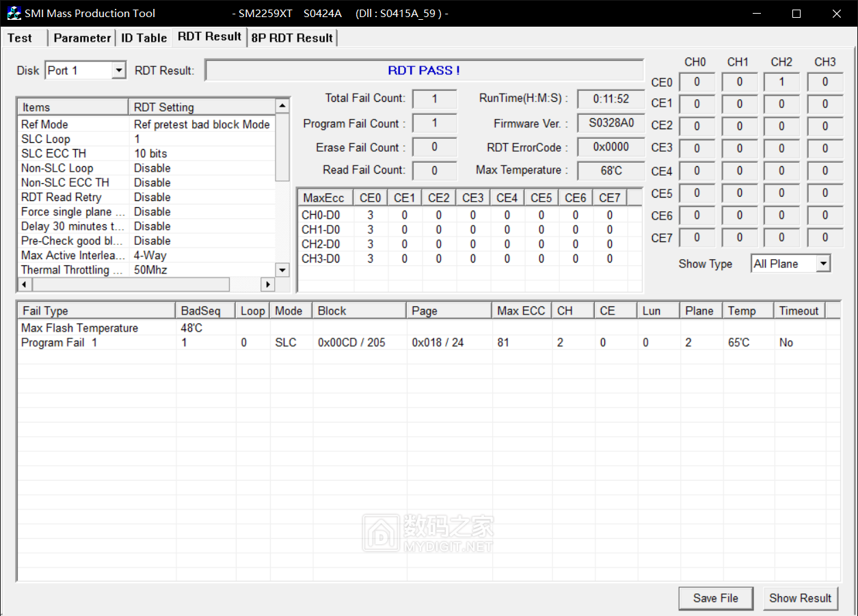Image resolution: width=858 pixels, height=616 pixels.
Task: Maximize the application window
Action: (796, 13)
